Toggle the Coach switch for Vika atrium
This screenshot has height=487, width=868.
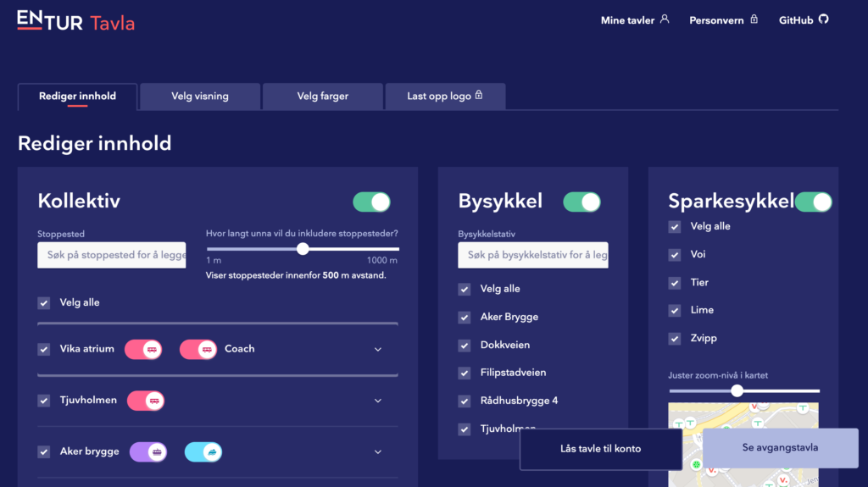(x=198, y=349)
